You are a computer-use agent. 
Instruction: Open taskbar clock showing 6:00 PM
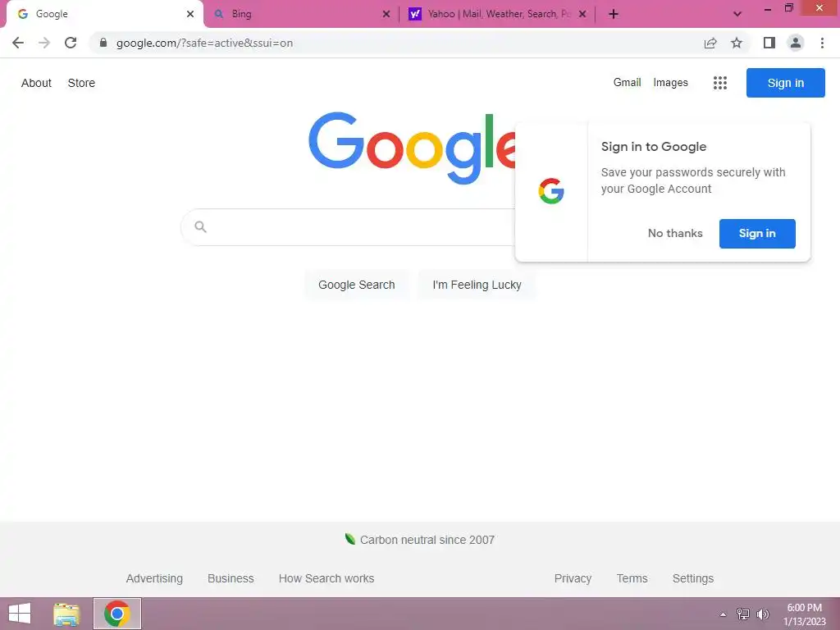click(x=804, y=614)
